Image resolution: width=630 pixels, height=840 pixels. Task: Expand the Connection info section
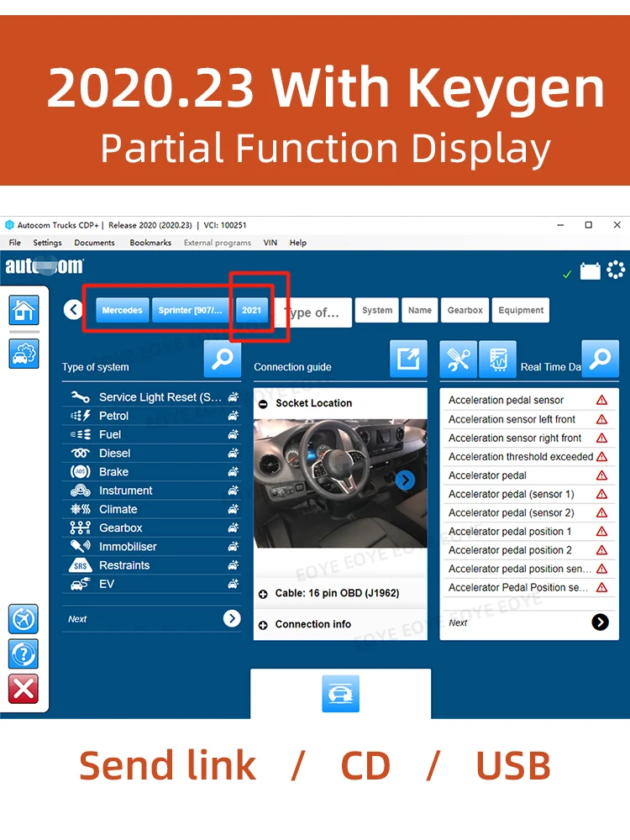pos(263,625)
